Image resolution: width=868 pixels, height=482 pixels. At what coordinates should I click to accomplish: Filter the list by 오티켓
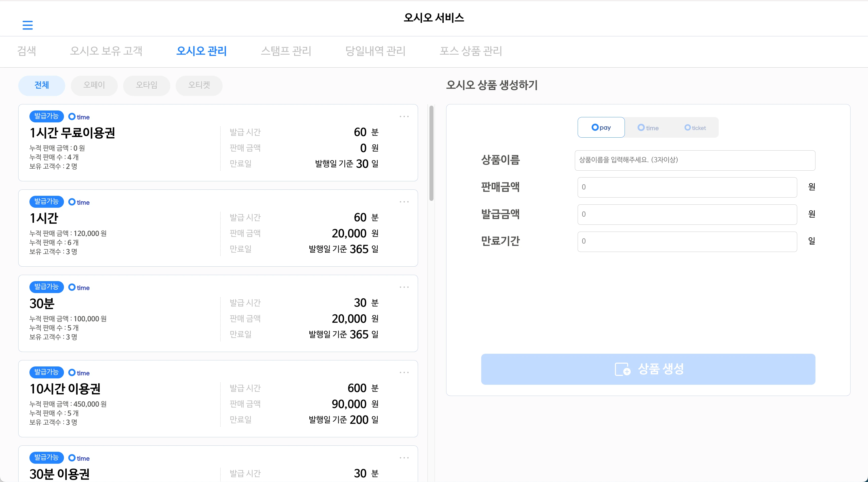pos(199,86)
